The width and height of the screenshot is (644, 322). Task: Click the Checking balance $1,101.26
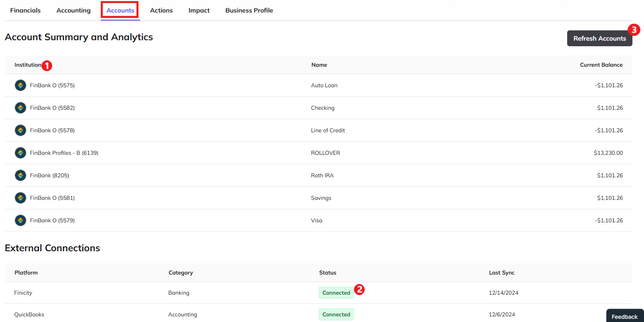(x=610, y=108)
